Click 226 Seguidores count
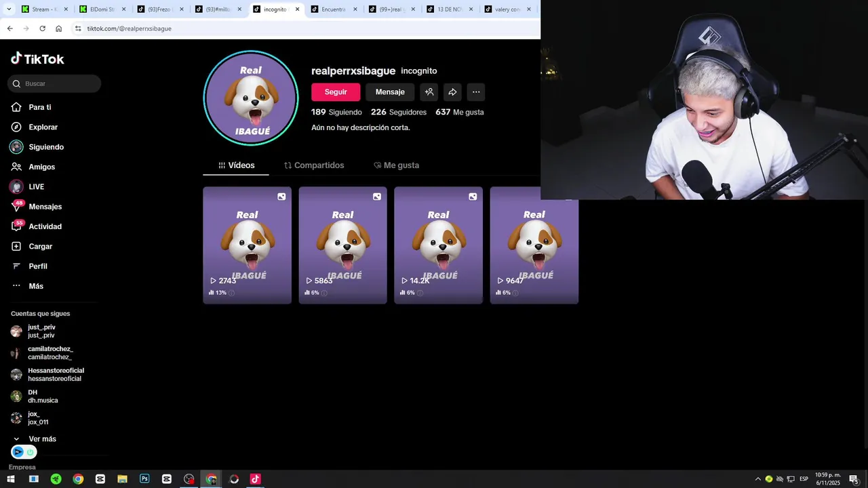 click(399, 112)
